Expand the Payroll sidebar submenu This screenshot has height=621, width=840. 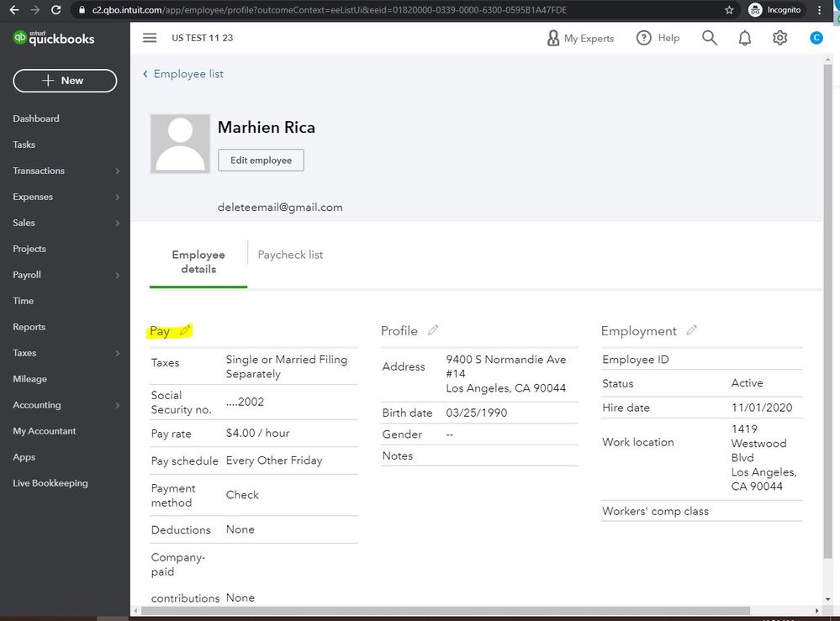point(117,275)
